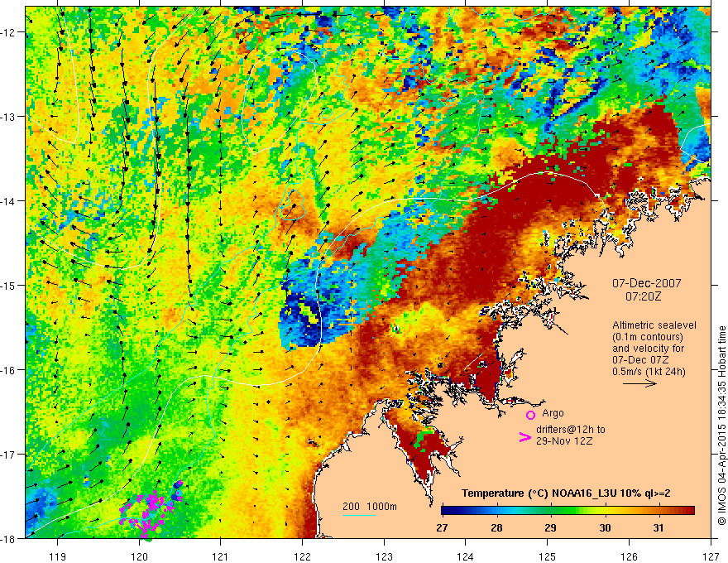The width and height of the screenshot is (728, 563).
Task: Click longitude axis label 122
Action: (302, 556)
